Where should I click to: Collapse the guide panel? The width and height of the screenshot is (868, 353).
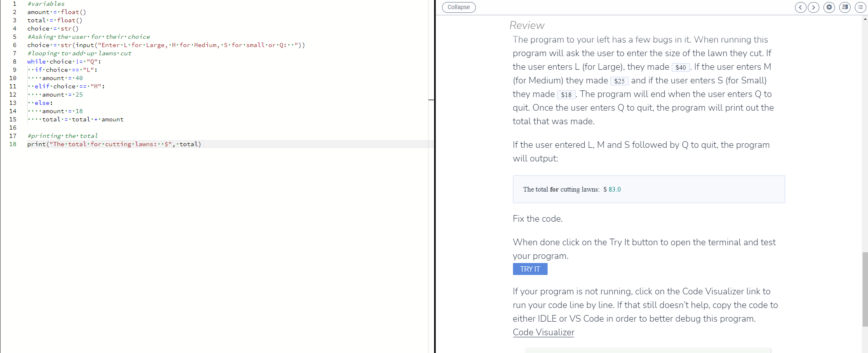[459, 7]
